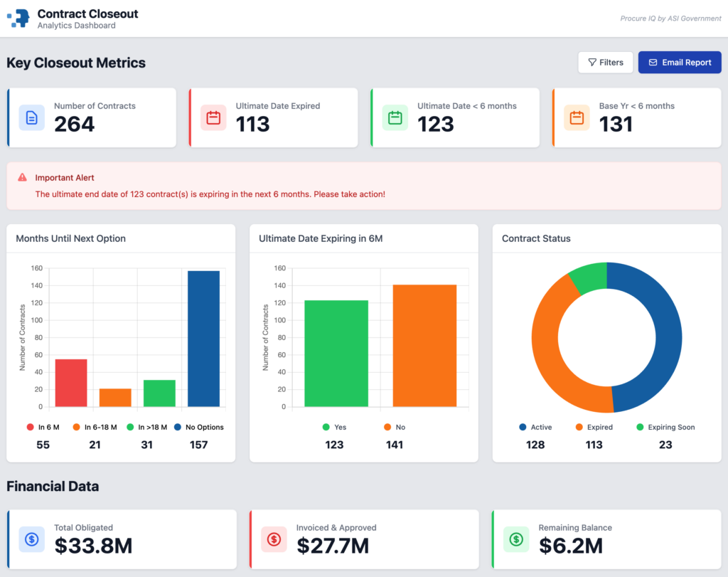Open the Filters dropdown
Viewport: 728px width, 577px height.
605,63
